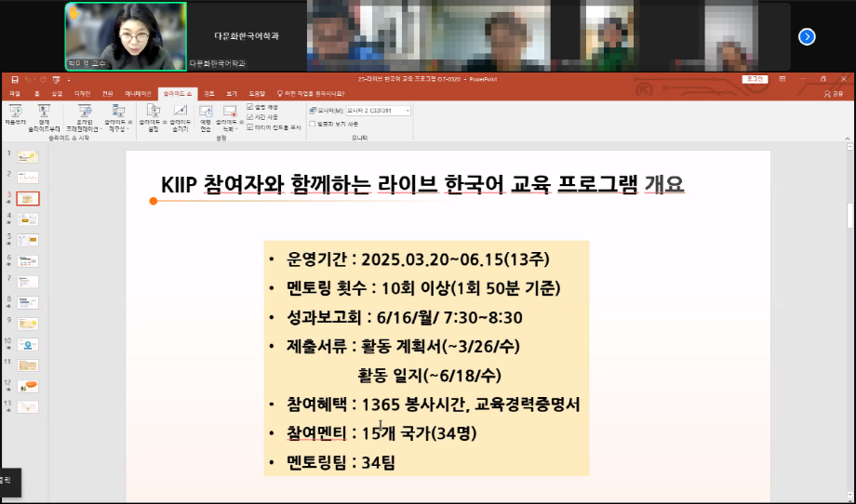Viewport: 856px width, 504px height.
Task: Select slide 6 thumbnail
Action: click(28, 260)
